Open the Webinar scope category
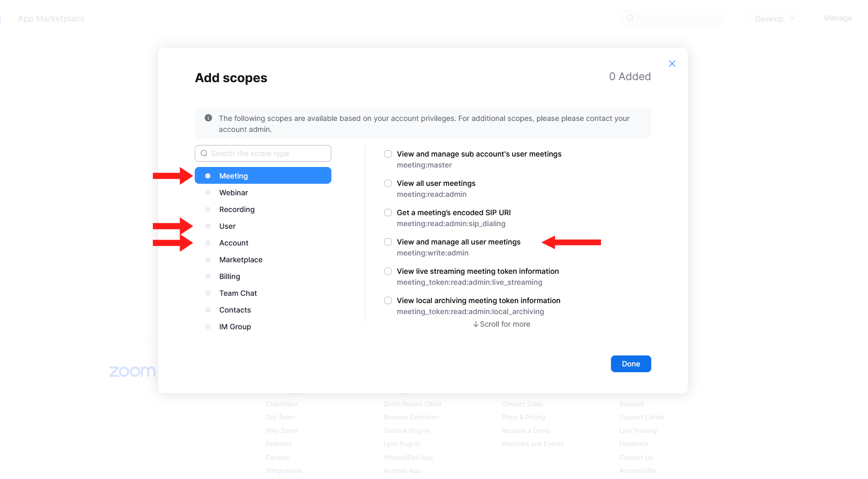868x479 pixels. pos(263,193)
